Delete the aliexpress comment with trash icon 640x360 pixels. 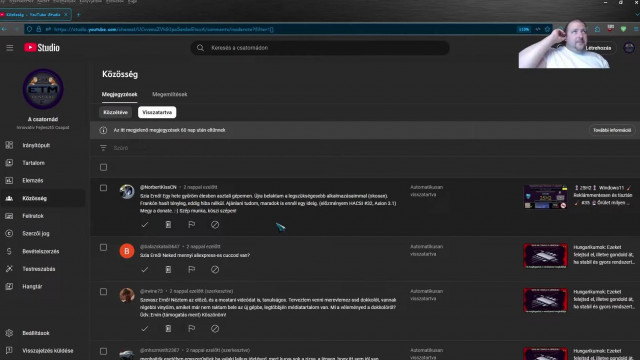pos(168,269)
